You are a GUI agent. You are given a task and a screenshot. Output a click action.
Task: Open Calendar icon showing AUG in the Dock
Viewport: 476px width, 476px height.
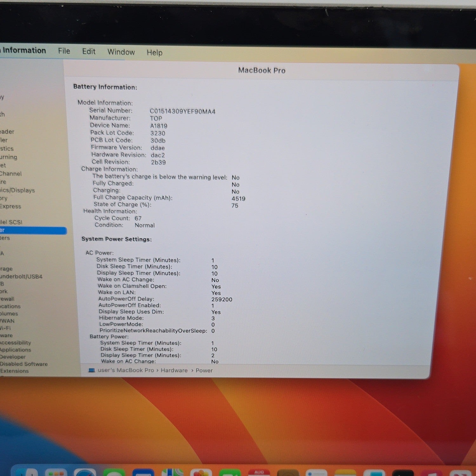tap(259, 472)
